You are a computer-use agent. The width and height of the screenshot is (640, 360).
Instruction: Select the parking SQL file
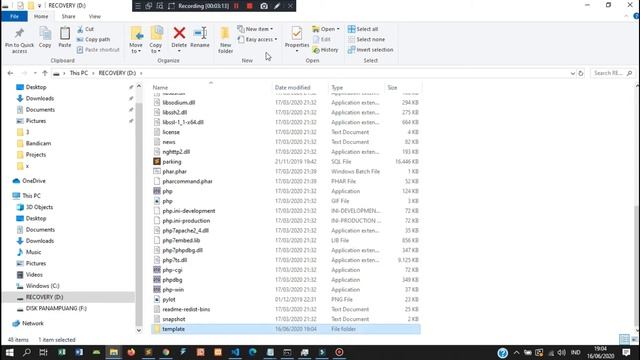tap(171, 162)
